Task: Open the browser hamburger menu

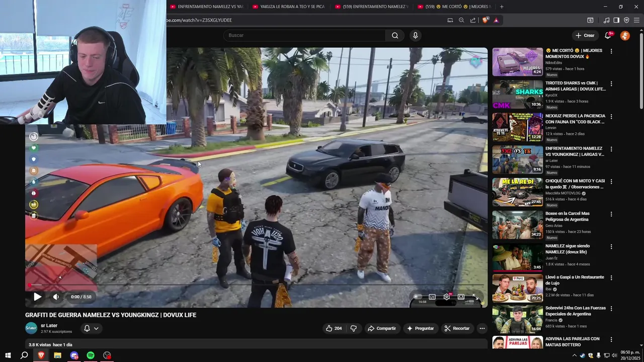Action: click(636, 20)
